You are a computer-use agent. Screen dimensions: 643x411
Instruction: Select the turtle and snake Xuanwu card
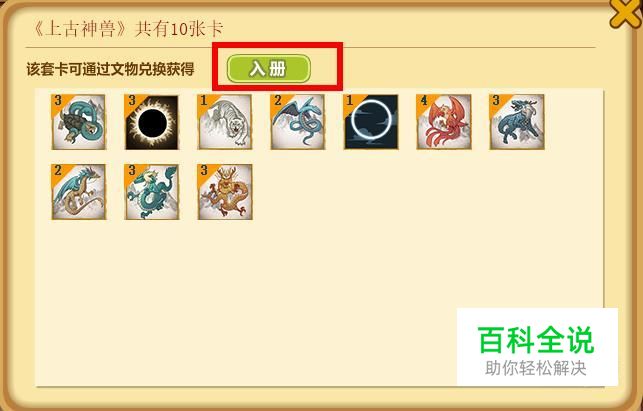79,122
